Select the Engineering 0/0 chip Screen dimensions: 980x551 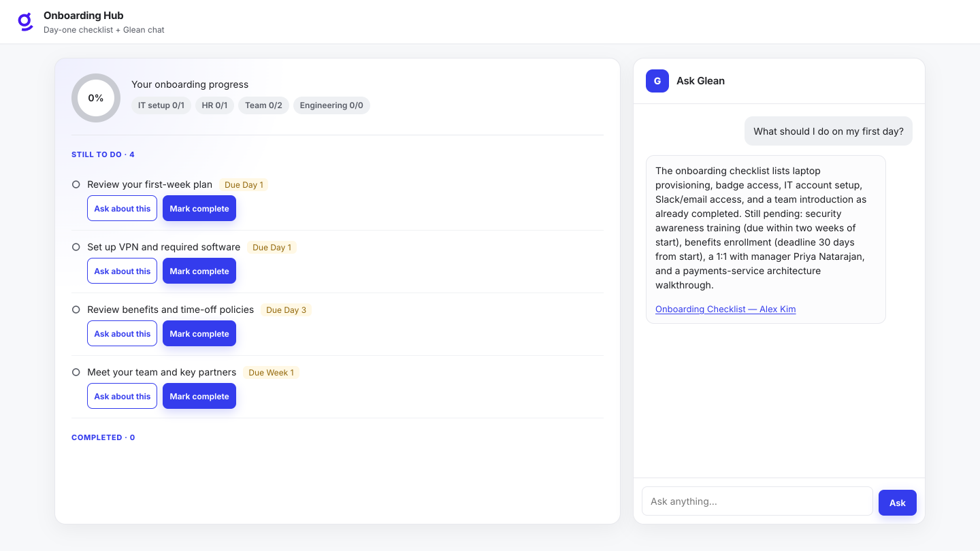point(331,105)
